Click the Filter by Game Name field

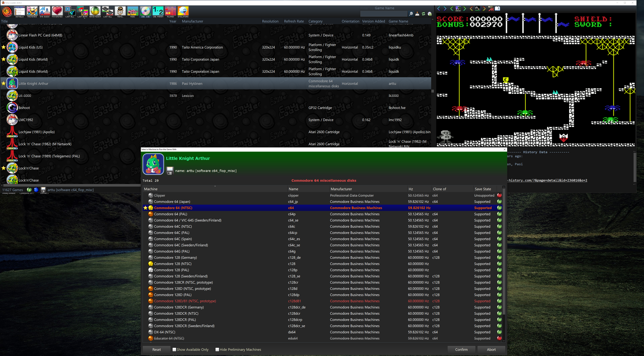[x=384, y=14]
